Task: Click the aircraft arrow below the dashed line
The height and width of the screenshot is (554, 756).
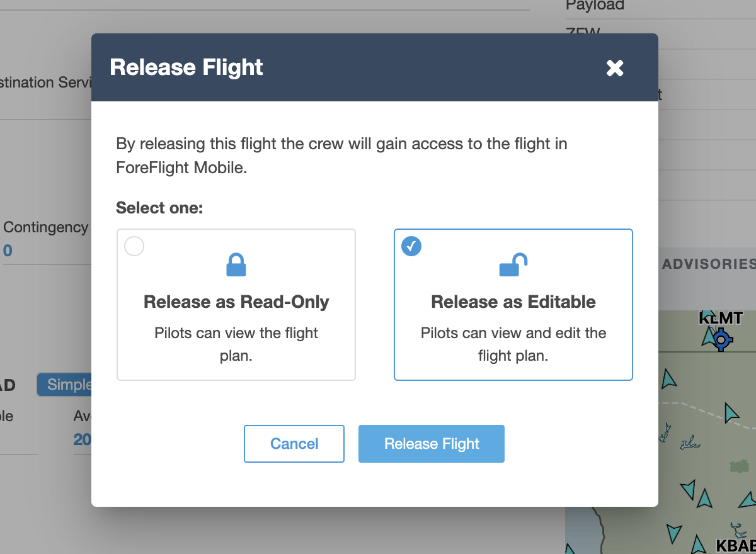Action: pos(731,413)
